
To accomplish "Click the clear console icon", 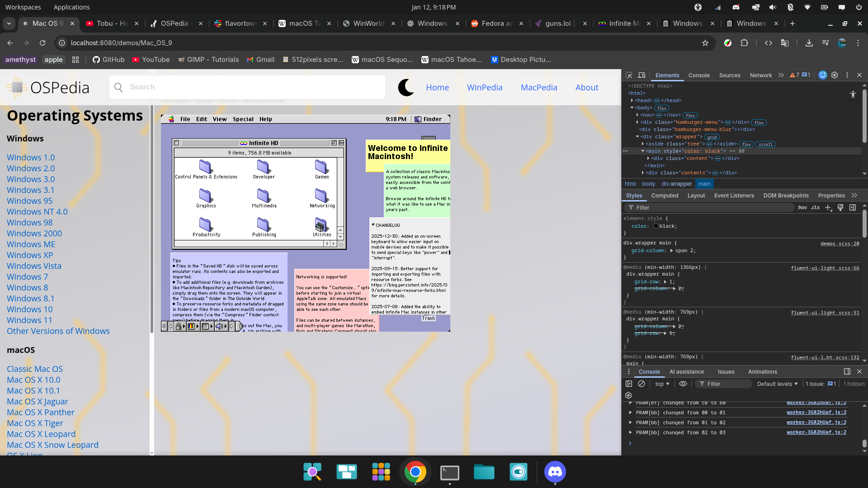I will [x=642, y=384].
